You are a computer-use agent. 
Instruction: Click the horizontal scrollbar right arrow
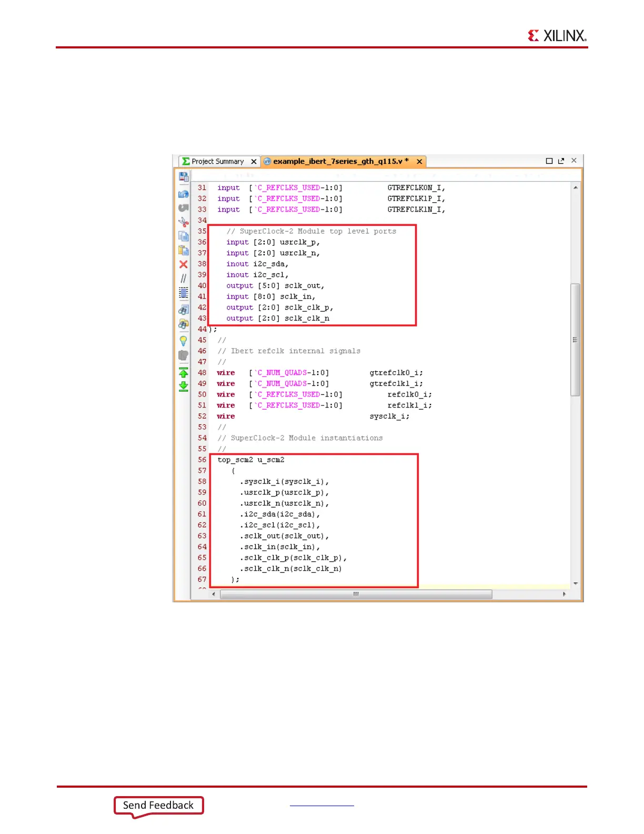point(564,594)
